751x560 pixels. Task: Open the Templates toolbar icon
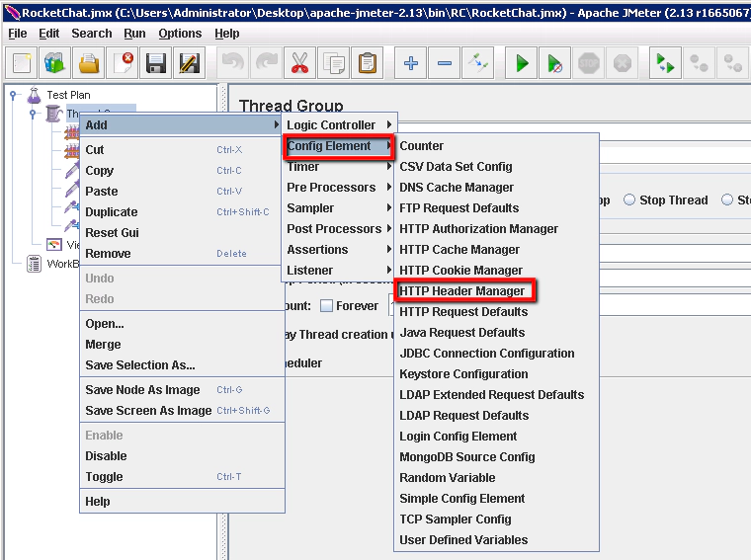click(x=54, y=63)
